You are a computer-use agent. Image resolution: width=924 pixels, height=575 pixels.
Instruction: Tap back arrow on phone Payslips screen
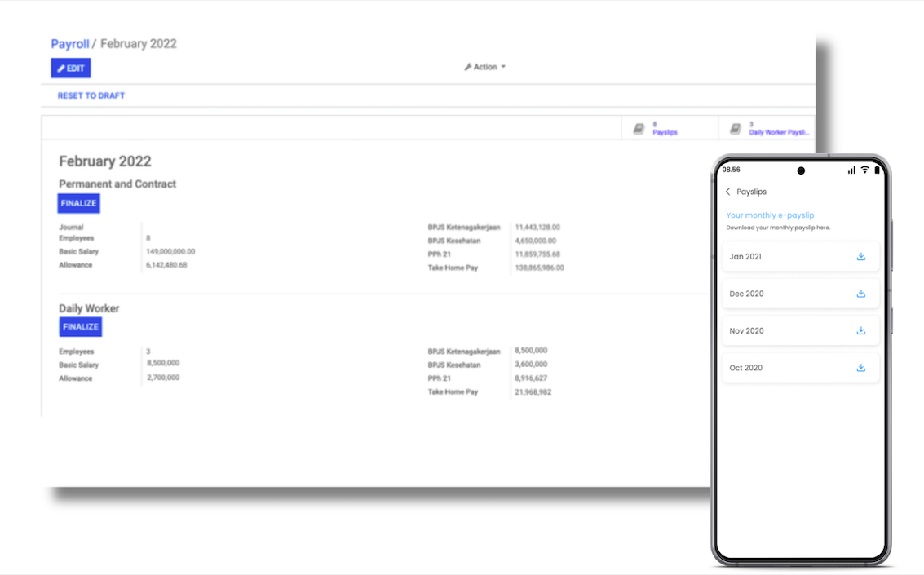click(727, 192)
